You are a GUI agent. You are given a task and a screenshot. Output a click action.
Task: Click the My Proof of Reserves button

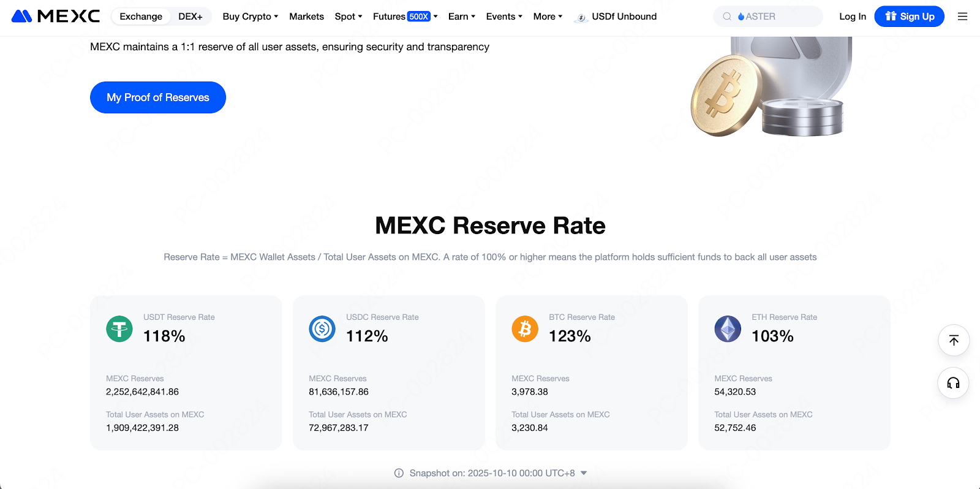(x=158, y=97)
